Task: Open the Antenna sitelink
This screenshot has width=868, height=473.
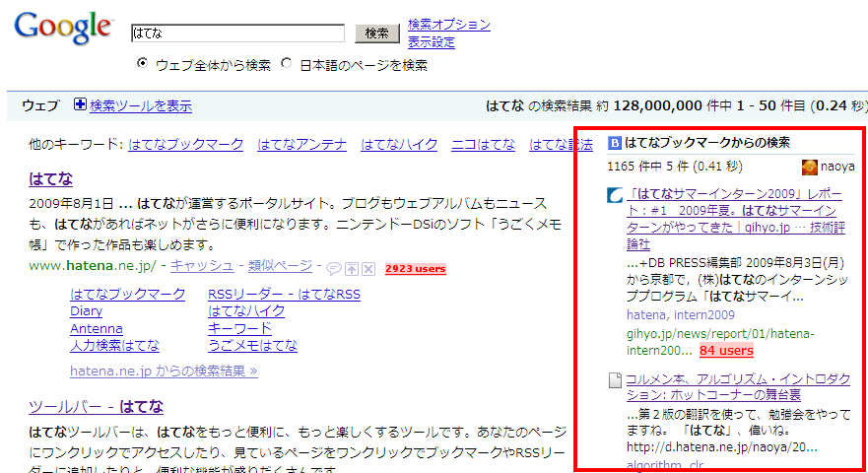Action: (97, 328)
